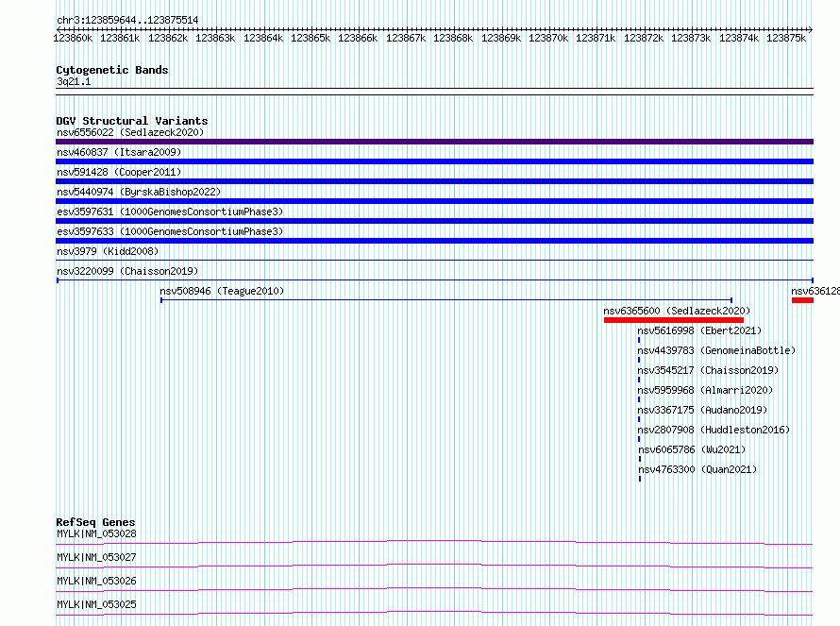Click the 123872k coordinate label

tap(644, 38)
